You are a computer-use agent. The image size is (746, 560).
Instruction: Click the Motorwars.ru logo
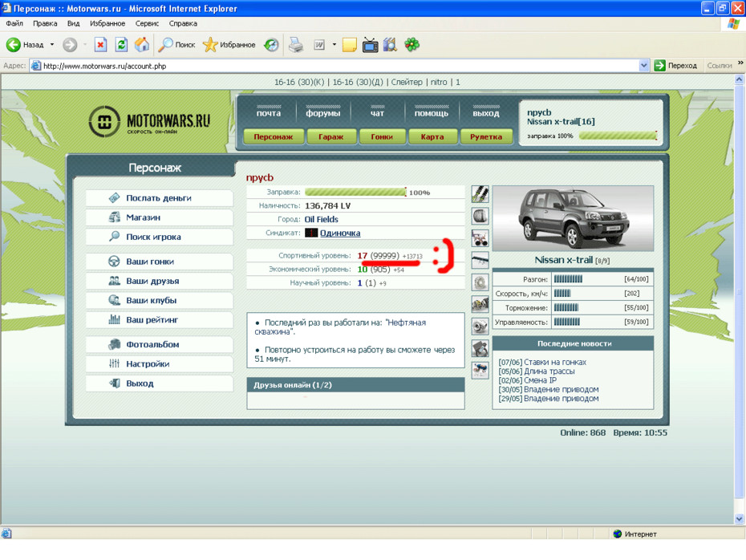[x=149, y=121]
